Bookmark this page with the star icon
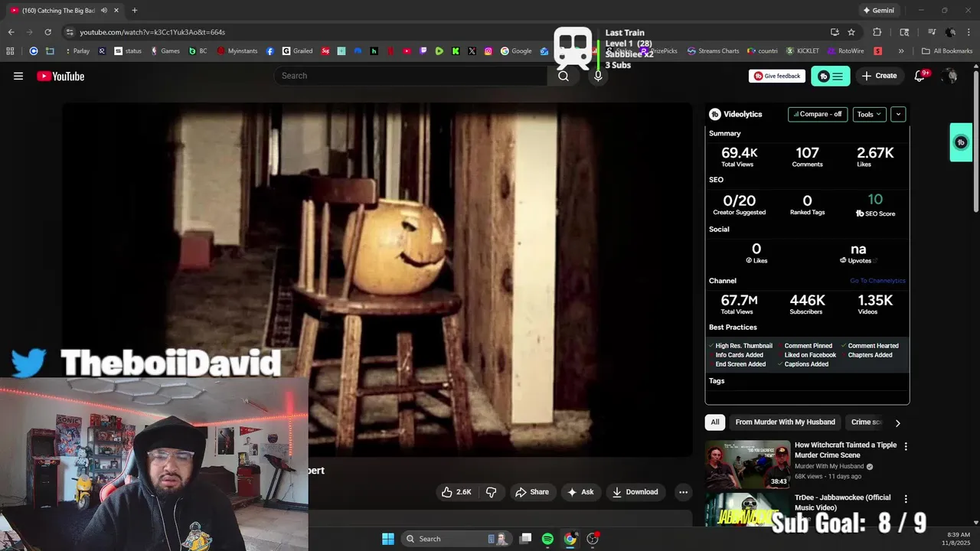Screen dimensions: 980x551 (851, 32)
